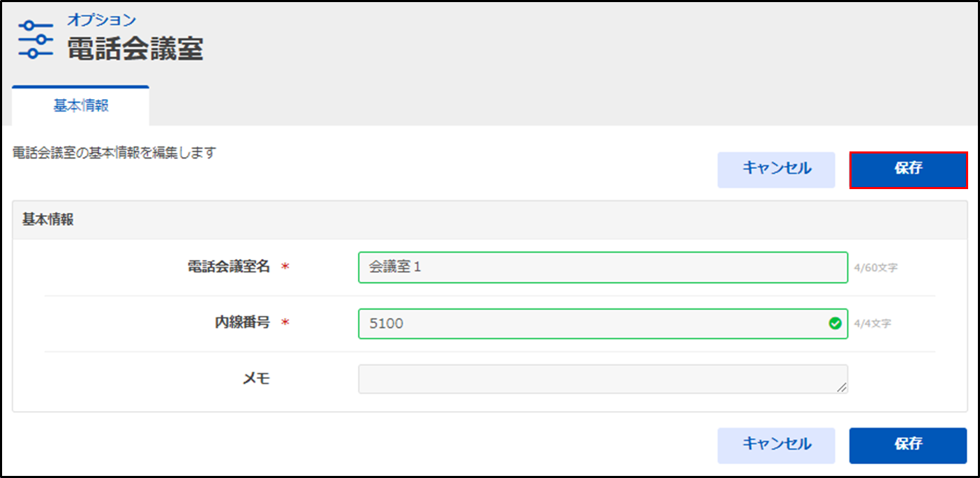This screenshot has width=980, height=478.
Task: Click the オプション breadcrumb link
Action: click(101, 20)
